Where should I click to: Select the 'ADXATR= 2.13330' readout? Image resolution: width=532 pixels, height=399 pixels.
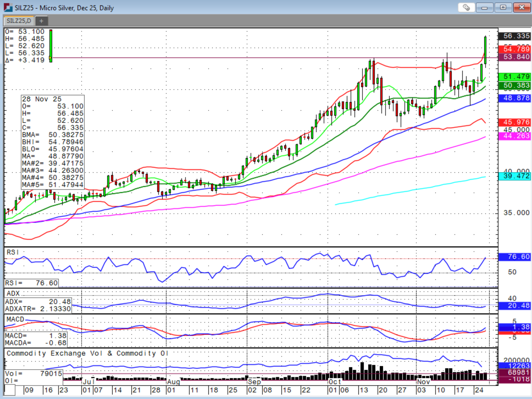[38, 309]
